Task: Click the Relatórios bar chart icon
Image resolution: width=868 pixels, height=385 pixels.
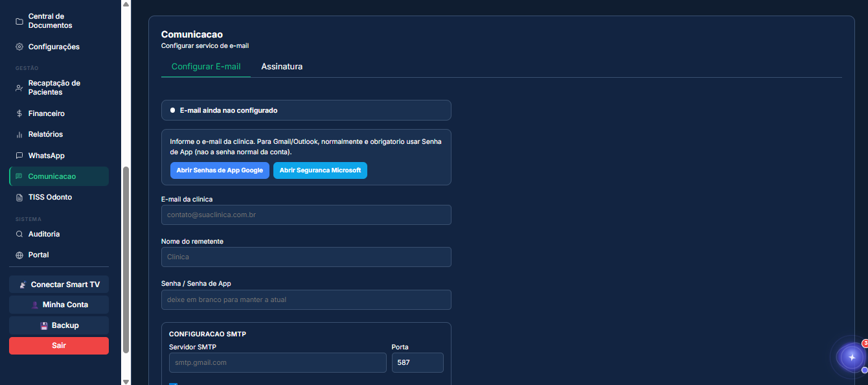Action: coord(19,134)
